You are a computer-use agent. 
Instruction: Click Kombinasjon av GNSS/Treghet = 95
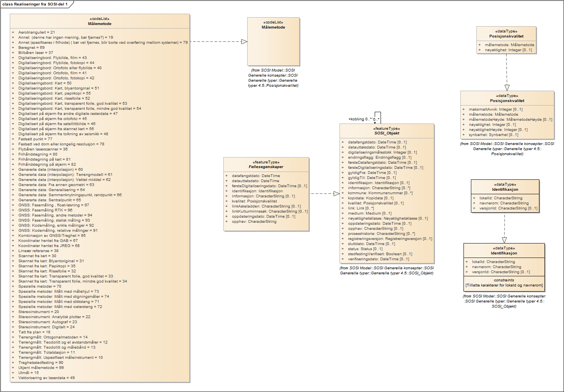click(52, 236)
